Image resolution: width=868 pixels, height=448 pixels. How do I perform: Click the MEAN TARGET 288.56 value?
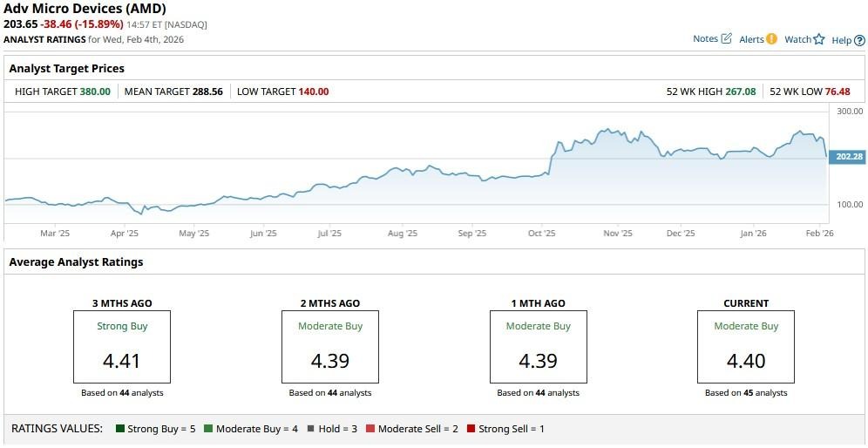point(207,92)
